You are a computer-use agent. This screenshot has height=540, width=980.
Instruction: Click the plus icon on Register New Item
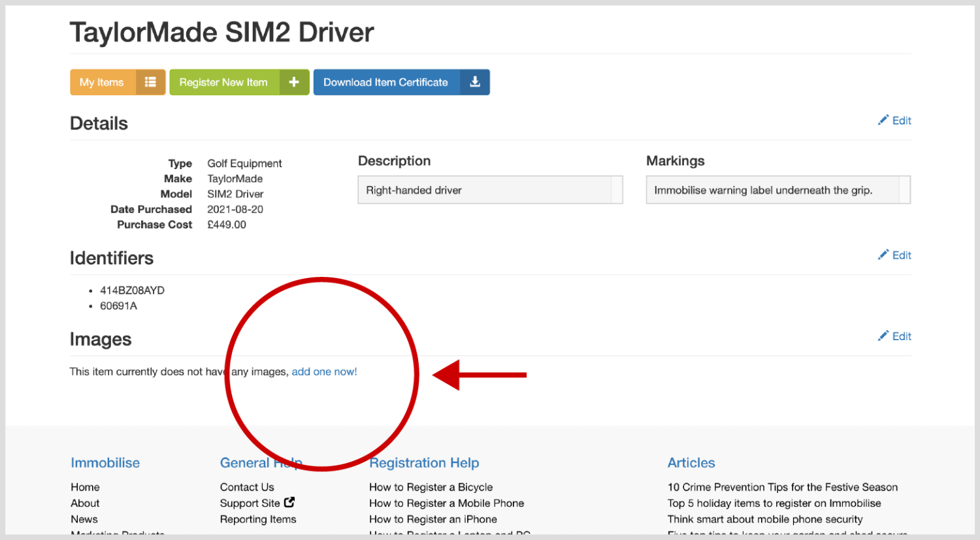tap(294, 82)
